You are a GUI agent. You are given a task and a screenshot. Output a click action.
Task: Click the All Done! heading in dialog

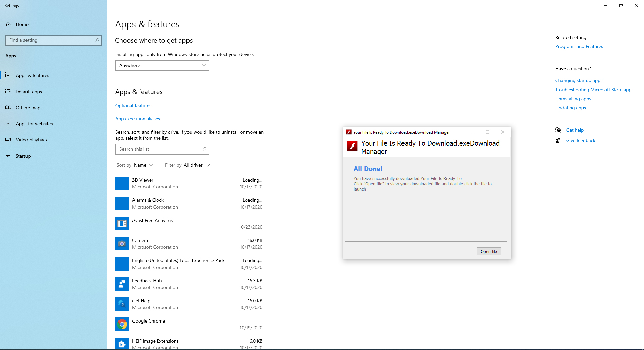[368, 169]
